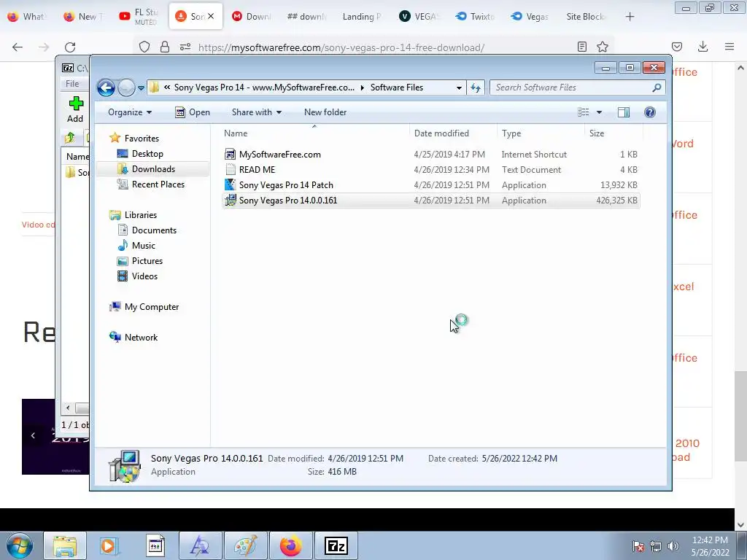Click Firefox icon on the taskbar
747x560 pixels.
[x=290, y=545]
